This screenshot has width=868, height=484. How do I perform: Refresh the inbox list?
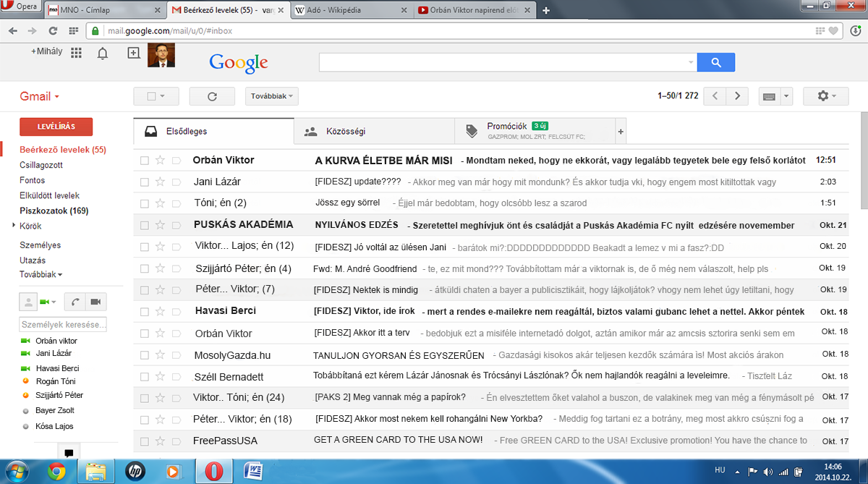tap(211, 95)
